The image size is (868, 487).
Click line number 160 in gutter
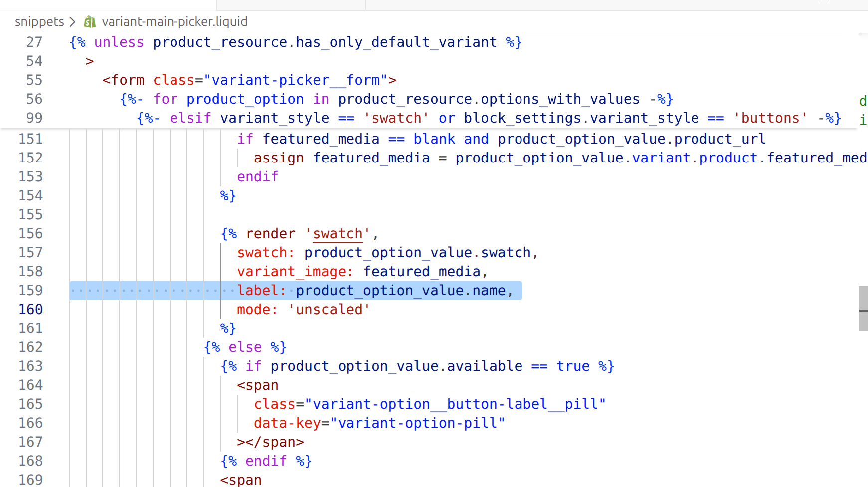click(x=31, y=310)
